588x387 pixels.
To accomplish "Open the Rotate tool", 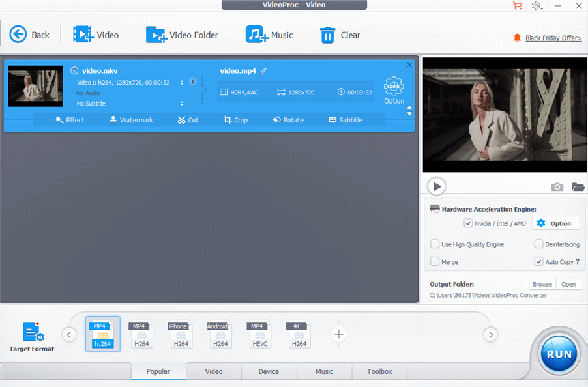I will (x=288, y=120).
